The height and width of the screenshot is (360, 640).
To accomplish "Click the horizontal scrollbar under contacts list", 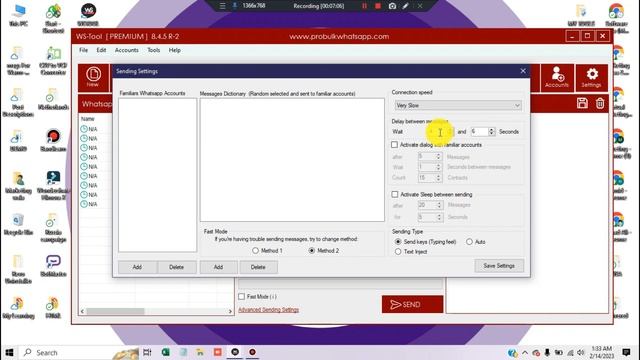I will point(116,311).
